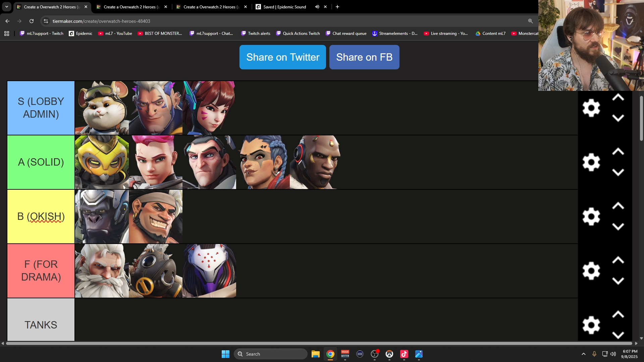Click the volume icon in system tray

pos(613,354)
